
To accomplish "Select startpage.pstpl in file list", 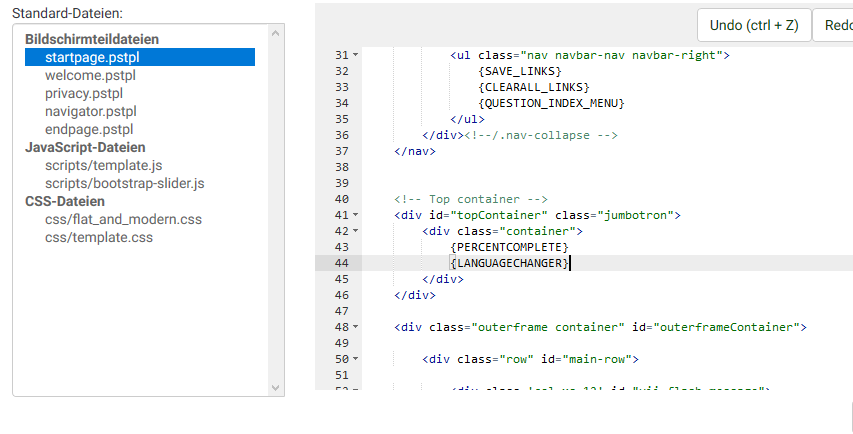I will coord(91,57).
